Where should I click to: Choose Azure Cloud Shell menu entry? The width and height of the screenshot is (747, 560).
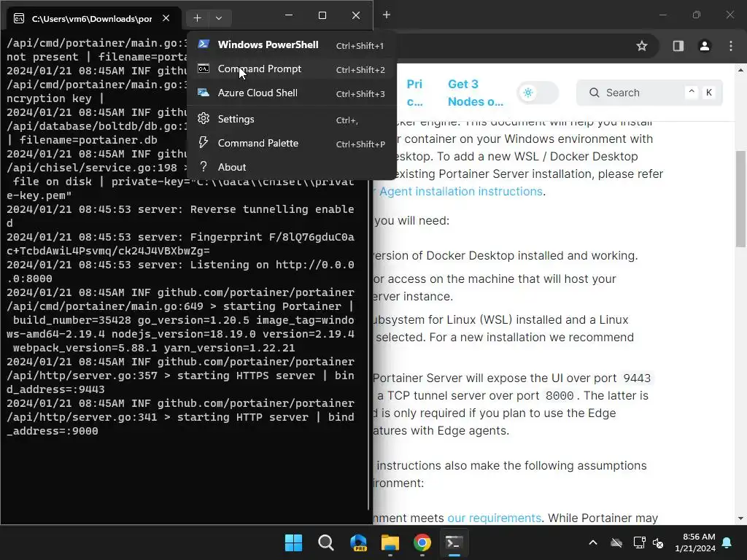tap(292, 93)
